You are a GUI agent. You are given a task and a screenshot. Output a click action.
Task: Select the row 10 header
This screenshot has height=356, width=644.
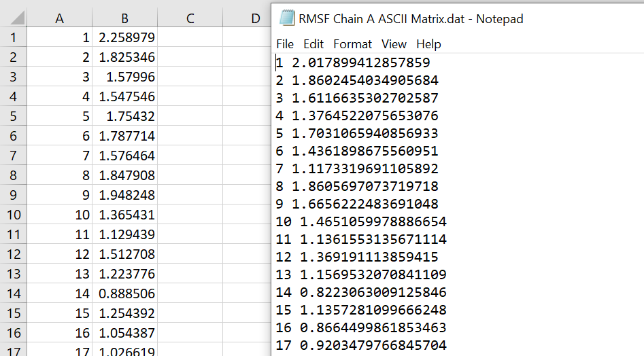(13, 215)
